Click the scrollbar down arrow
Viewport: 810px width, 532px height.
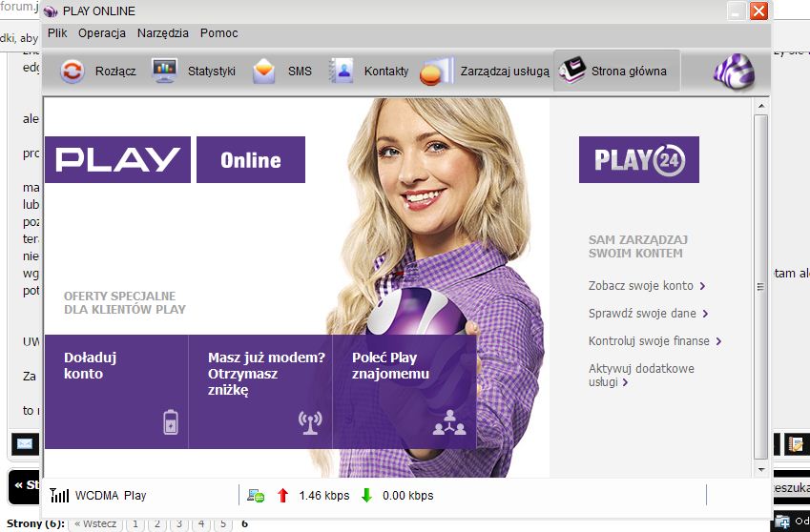(760, 469)
